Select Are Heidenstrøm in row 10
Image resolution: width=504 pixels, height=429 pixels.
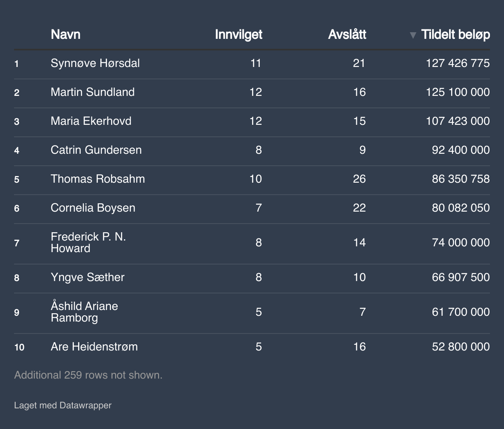pyautogui.click(x=94, y=347)
